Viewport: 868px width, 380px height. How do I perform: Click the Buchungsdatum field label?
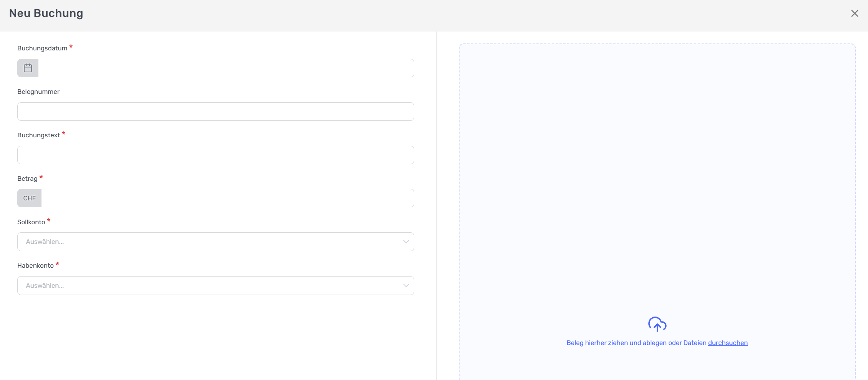pyautogui.click(x=42, y=48)
